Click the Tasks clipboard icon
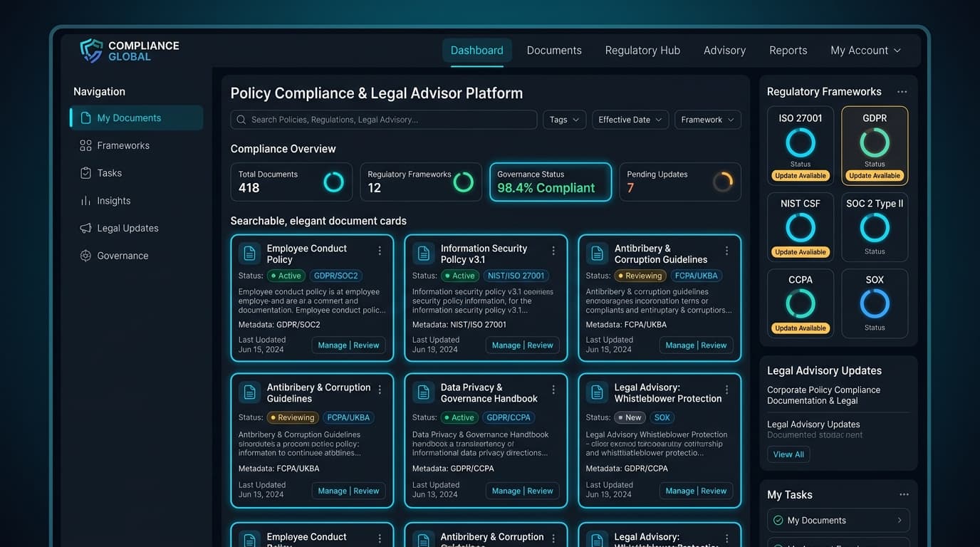Image resolution: width=980 pixels, height=547 pixels. pos(85,173)
